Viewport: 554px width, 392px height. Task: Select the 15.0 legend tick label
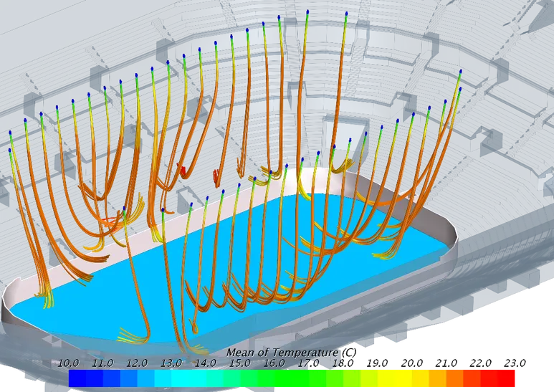[x=241, y=363]
